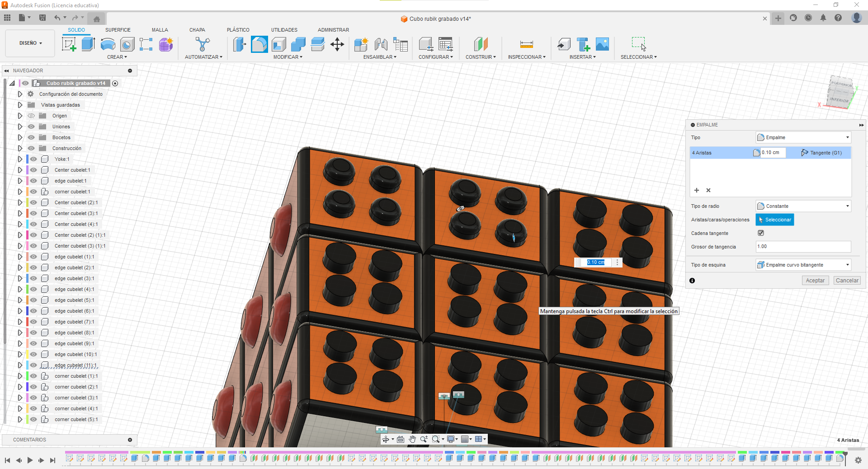Image resolution: width=868 pixels, height=469 pixels.
Task: Toggle visibility of Center cubelet:1
Action: click(33, 170)
